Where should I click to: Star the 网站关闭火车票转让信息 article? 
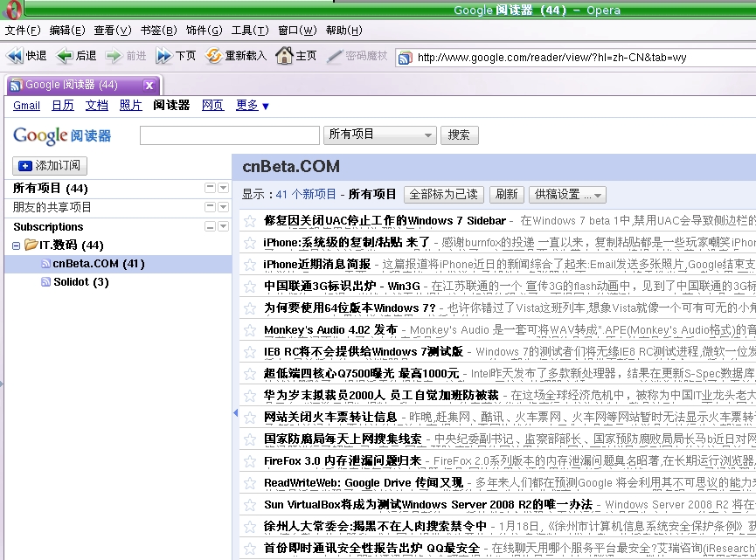tap(250, 418)
